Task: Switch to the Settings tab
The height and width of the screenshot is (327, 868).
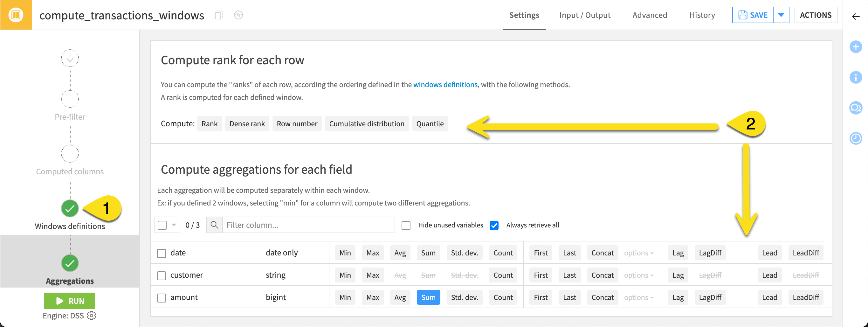Action: 524,15
